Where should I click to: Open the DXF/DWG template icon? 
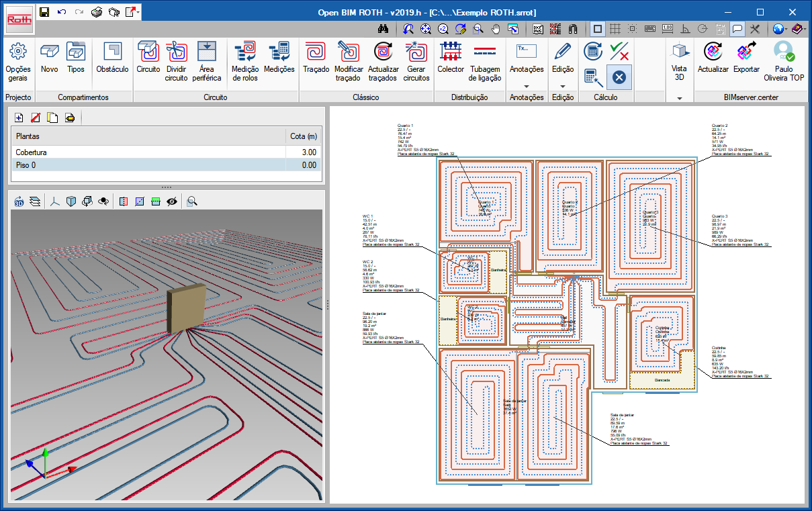[538, 29]
